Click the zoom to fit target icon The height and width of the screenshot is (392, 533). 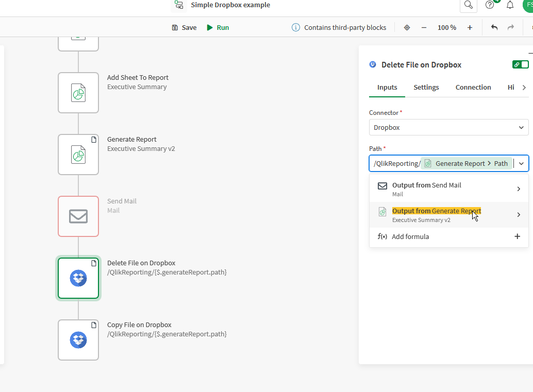tap(407, 28)
